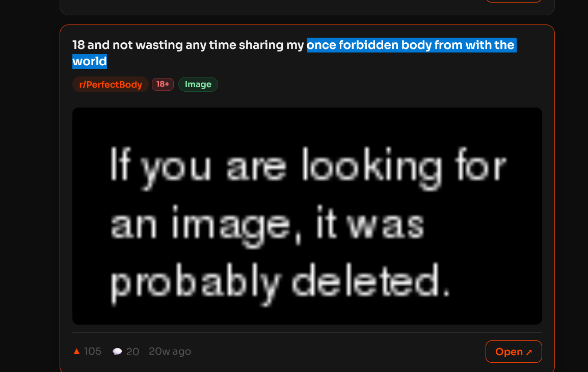The height and width of the screenshot is (372, 588).
Task: Click the bottom edge of the previous post card
Action: point(307,15)
